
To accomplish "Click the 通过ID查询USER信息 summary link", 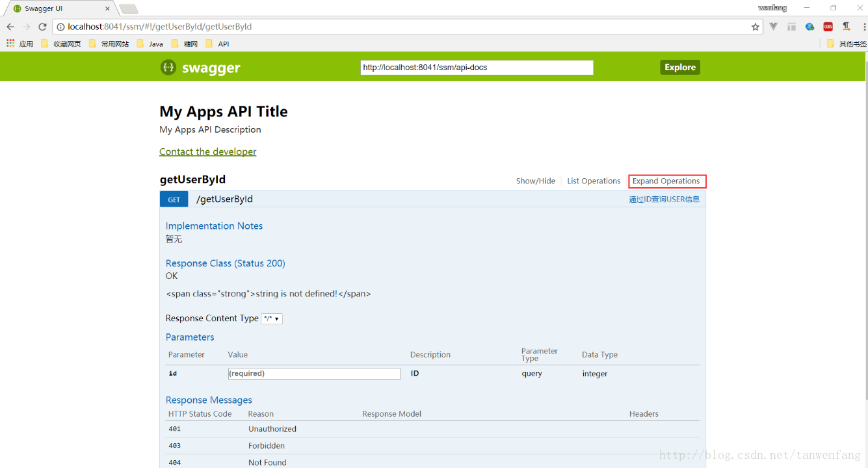I will pyautogui.click(x=664, y=200).
